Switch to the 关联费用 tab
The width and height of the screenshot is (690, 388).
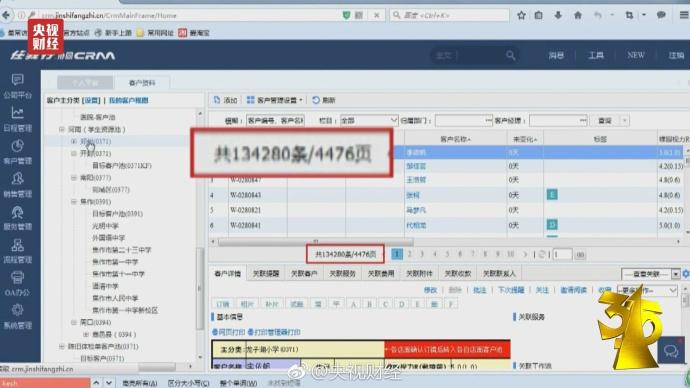coord(381,274)
